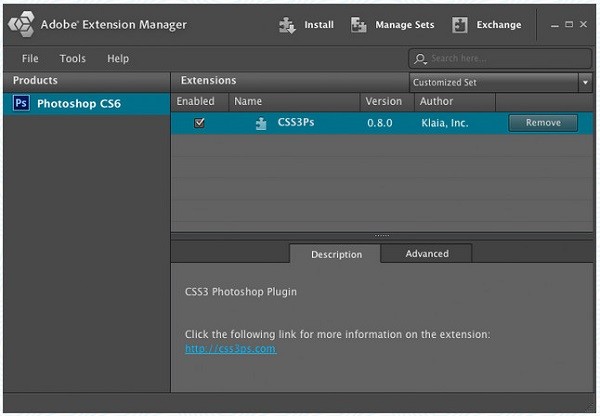Click the search magnifier icon

pyautogui.click(x=421, y=59)
